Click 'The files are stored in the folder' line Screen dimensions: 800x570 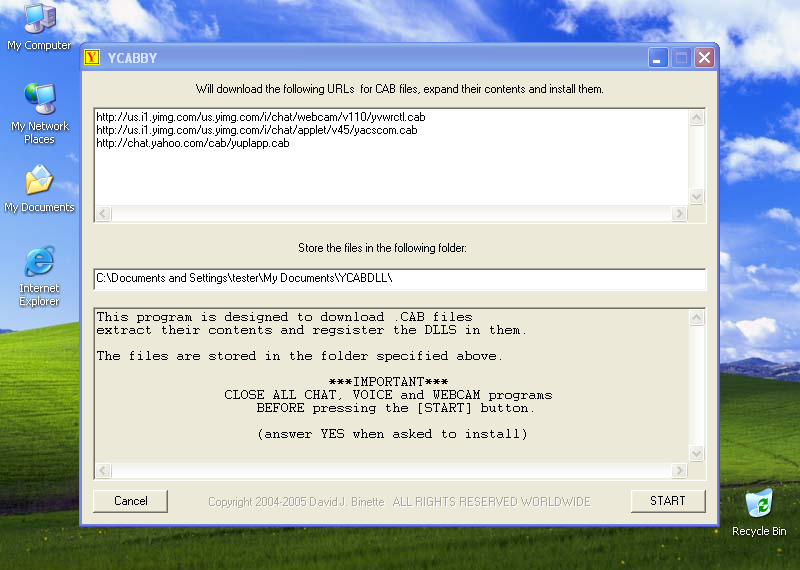point(299,356)
